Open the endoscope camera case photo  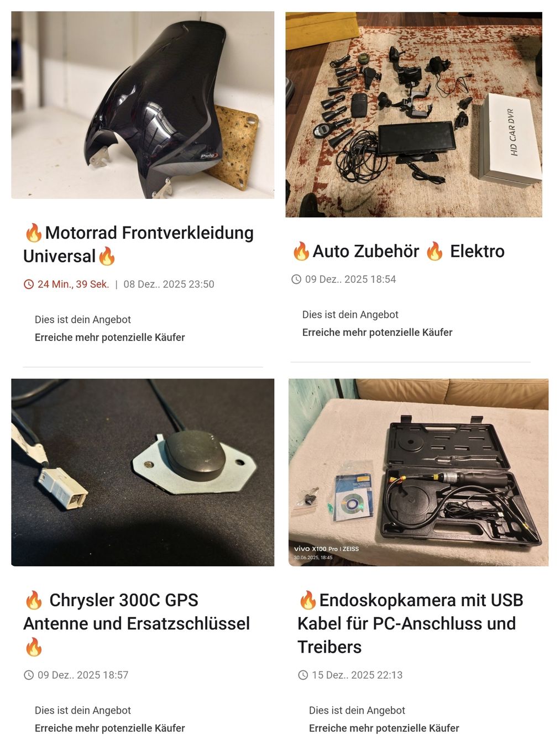click(418, 472)
